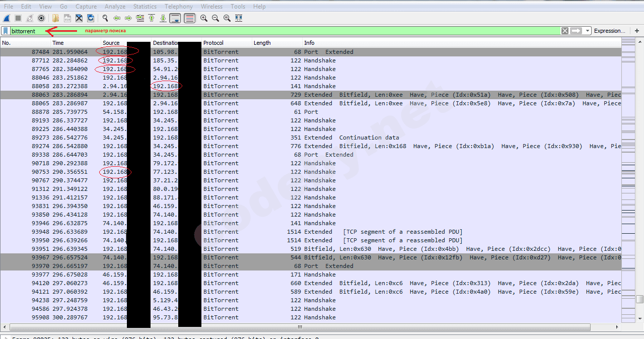The width and height of the screenshot is (644, 339).
Task: Jump to the first packet icon
Action: click(152, 18)
